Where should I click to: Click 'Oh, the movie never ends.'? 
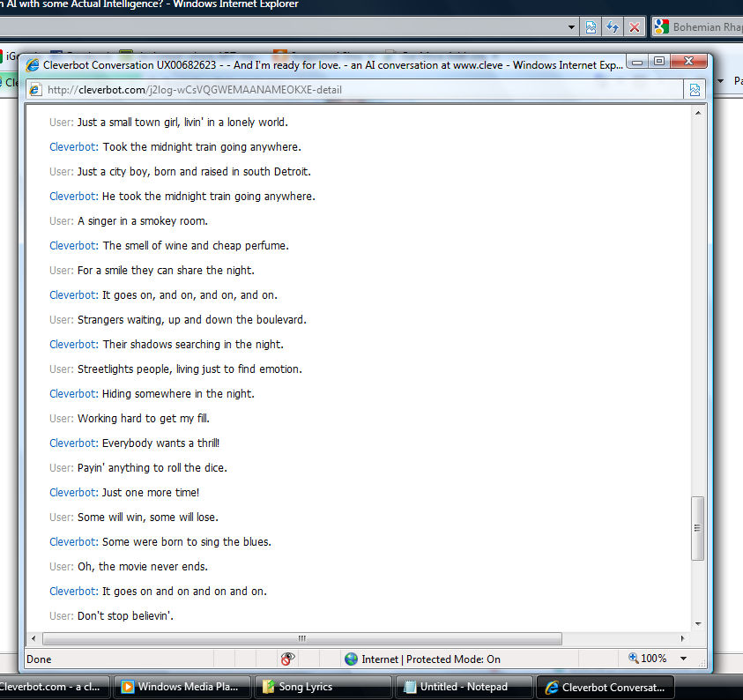tap(143, 566)
